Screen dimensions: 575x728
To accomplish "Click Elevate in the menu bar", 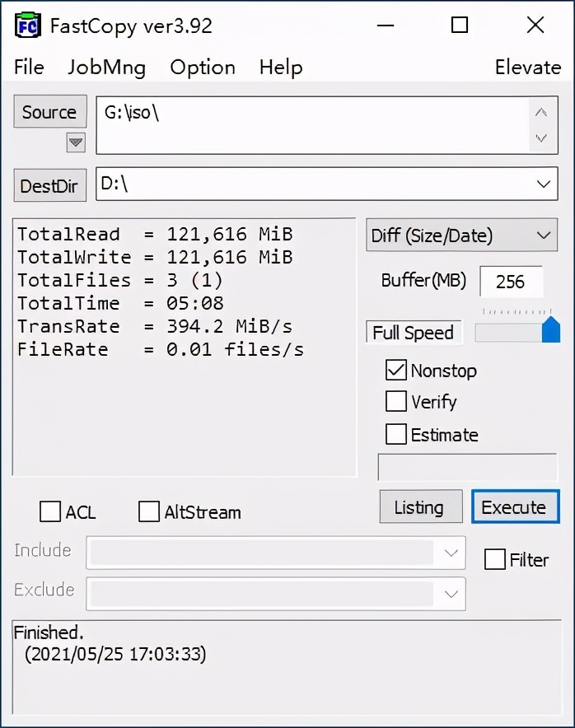I will coord(528,68).
